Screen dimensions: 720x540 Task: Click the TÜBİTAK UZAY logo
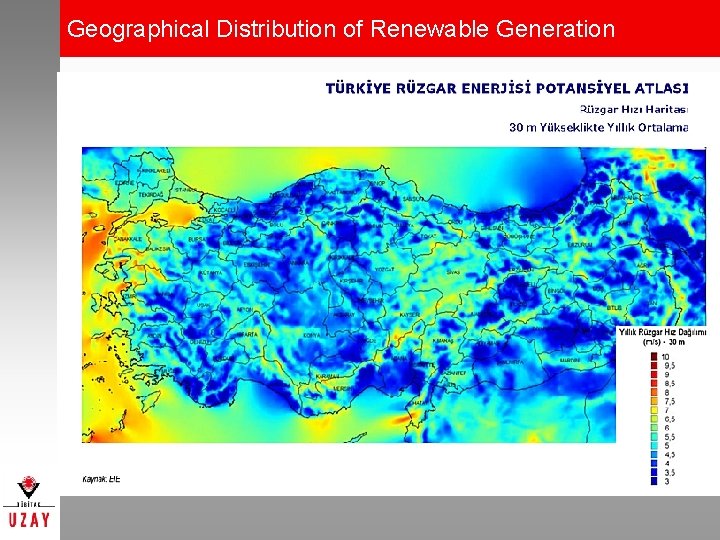(x=28, y=501)
